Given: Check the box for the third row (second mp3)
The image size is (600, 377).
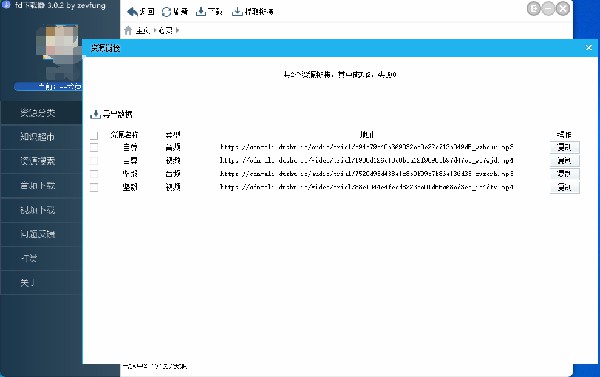Looking at the screenshot, I should 94,174.
